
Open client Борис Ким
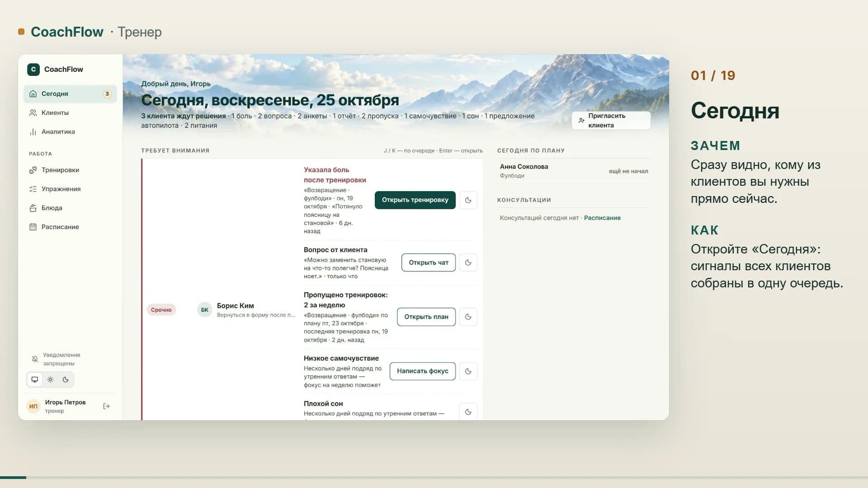pos(236,306)
